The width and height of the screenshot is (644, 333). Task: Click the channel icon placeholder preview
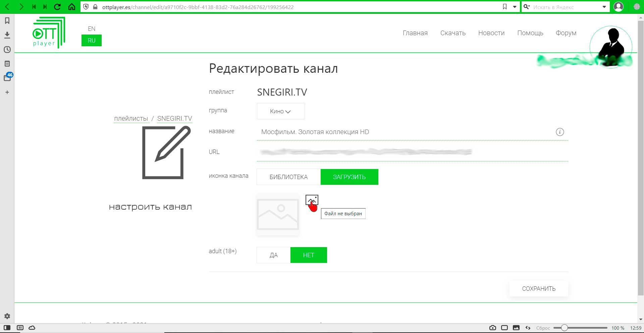coord(278,215)
